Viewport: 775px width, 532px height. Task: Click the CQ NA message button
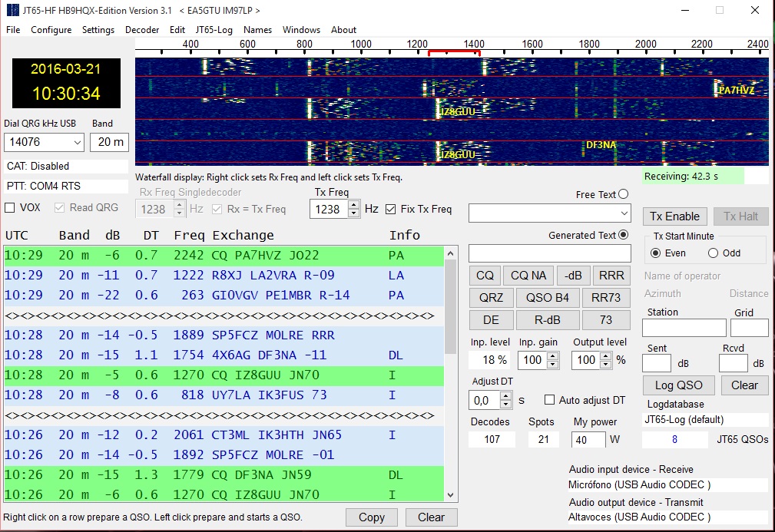click(x=528, y=276)
